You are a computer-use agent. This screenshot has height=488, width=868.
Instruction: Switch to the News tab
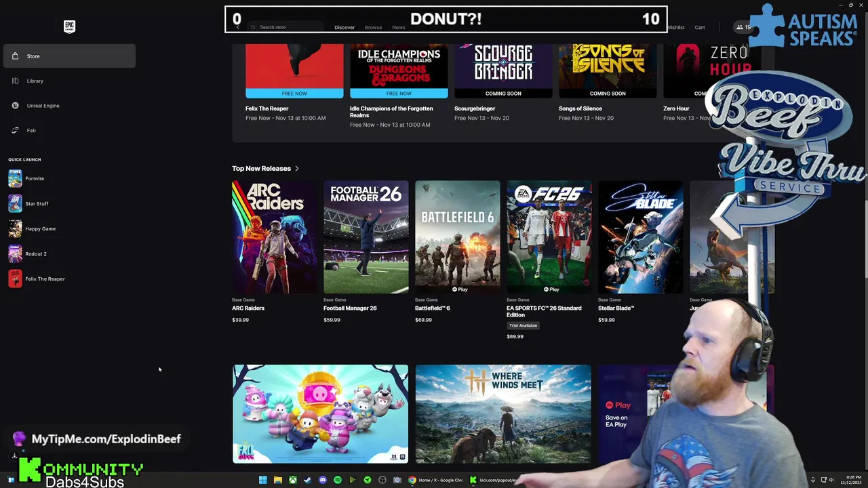(399, 27)
